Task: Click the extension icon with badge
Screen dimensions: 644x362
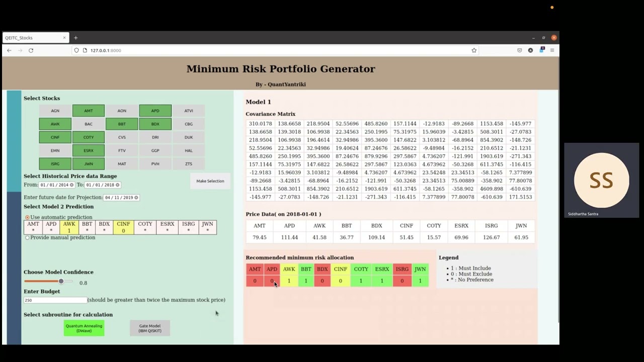Action: pos(541,50)
